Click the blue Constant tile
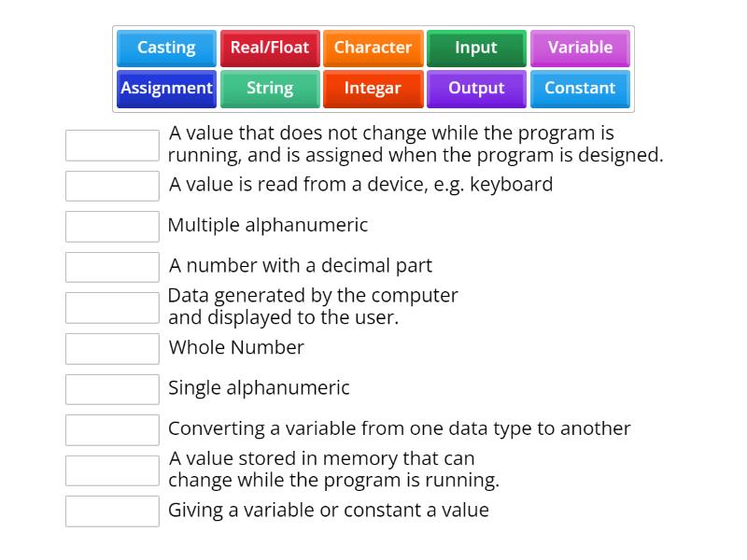Viewport: 747px width, 560px height. click(580, 89)
